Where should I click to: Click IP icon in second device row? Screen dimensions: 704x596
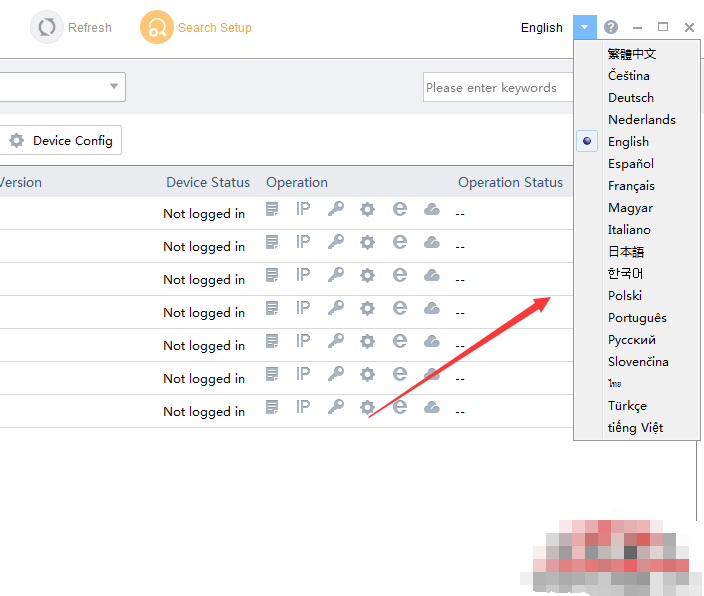(x=303, y=242)
